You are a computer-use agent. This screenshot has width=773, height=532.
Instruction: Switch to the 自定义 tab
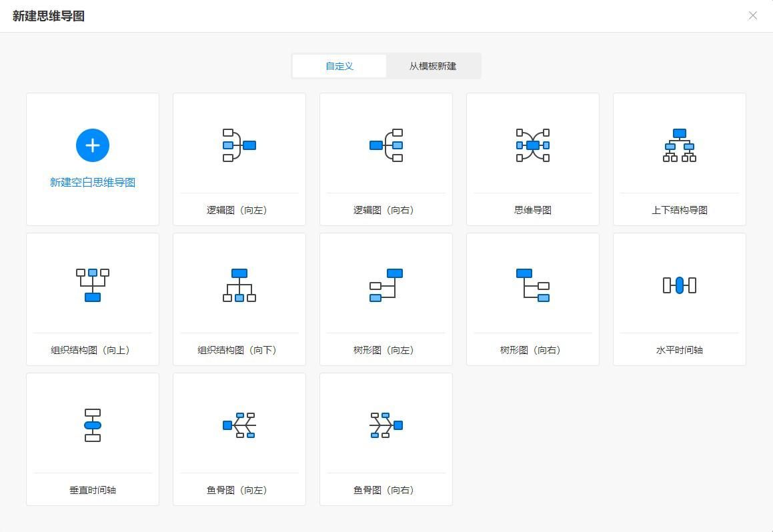pos(339,66)
